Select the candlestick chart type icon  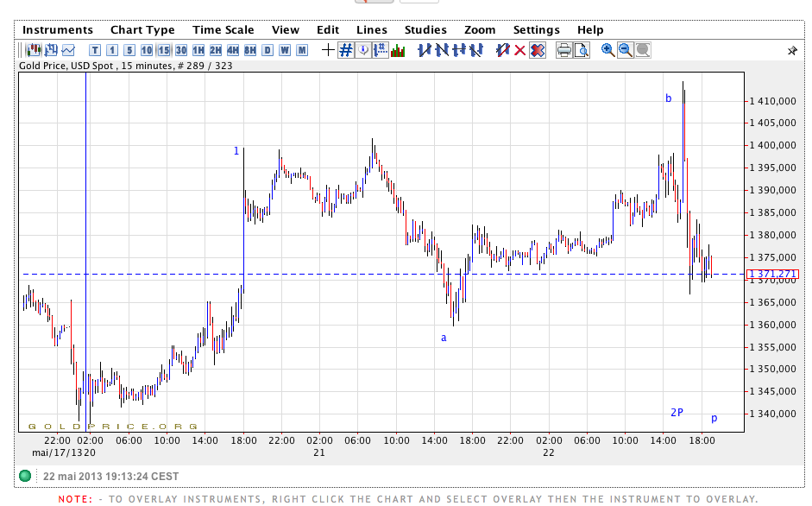coord(33,50)
